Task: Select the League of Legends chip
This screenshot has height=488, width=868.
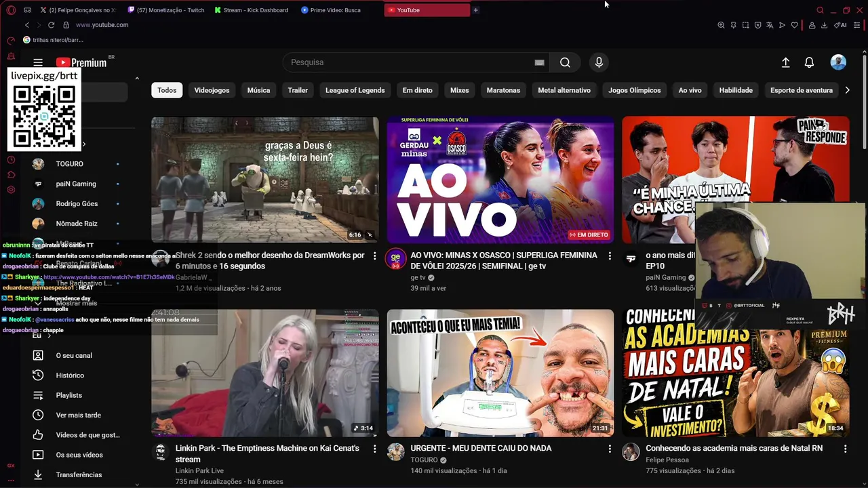Action: click(x=355, y=90)
